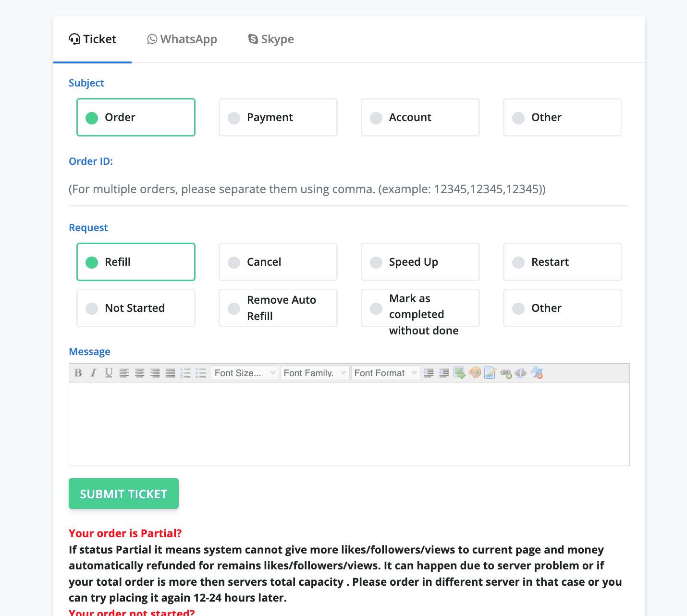Select Other as the subject
The height and width of the screenshot is (616, 687).
pos(563,117)
